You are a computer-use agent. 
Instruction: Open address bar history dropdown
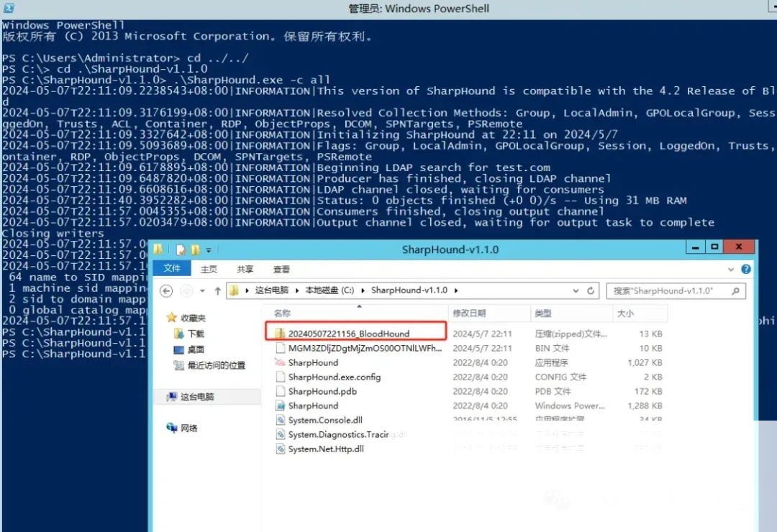point(576,290)
